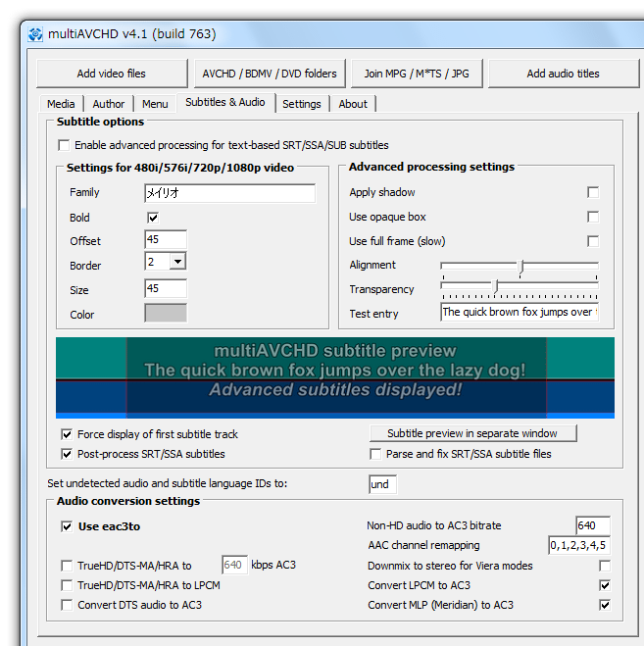
Task: Show the About tab
Action: point(353,104)
